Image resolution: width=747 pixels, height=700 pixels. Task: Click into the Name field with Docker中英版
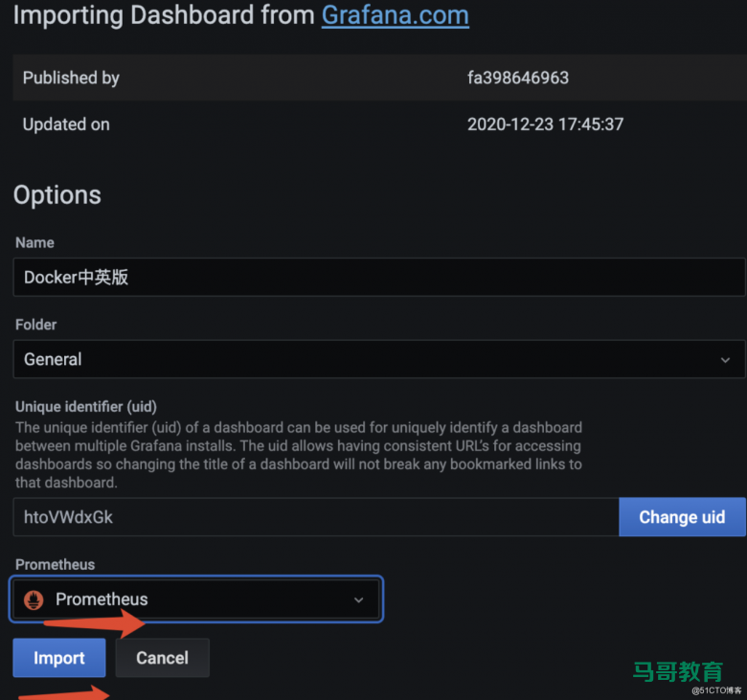pyautogui.click(x=379, y=278)
